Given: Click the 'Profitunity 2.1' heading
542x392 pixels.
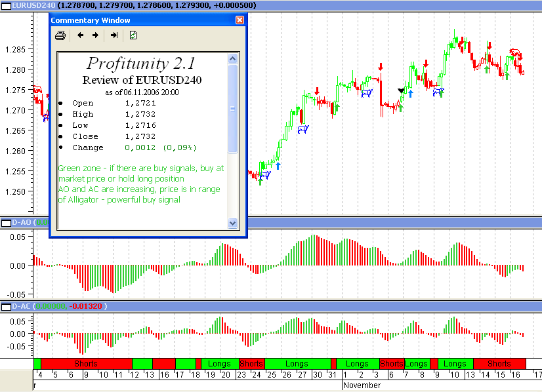Looking at the screenshot, I should (x=141, y=64).
